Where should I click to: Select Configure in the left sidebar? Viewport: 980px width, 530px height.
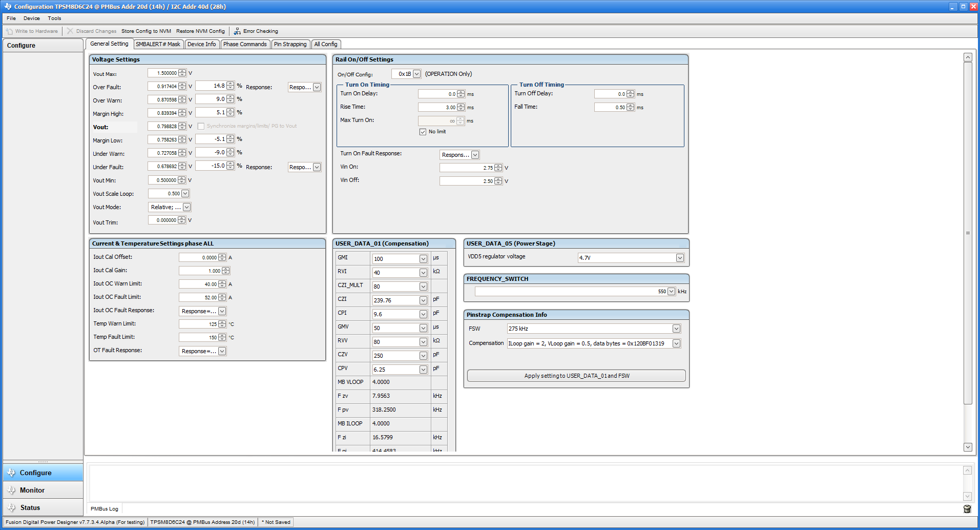click(36, 472)
